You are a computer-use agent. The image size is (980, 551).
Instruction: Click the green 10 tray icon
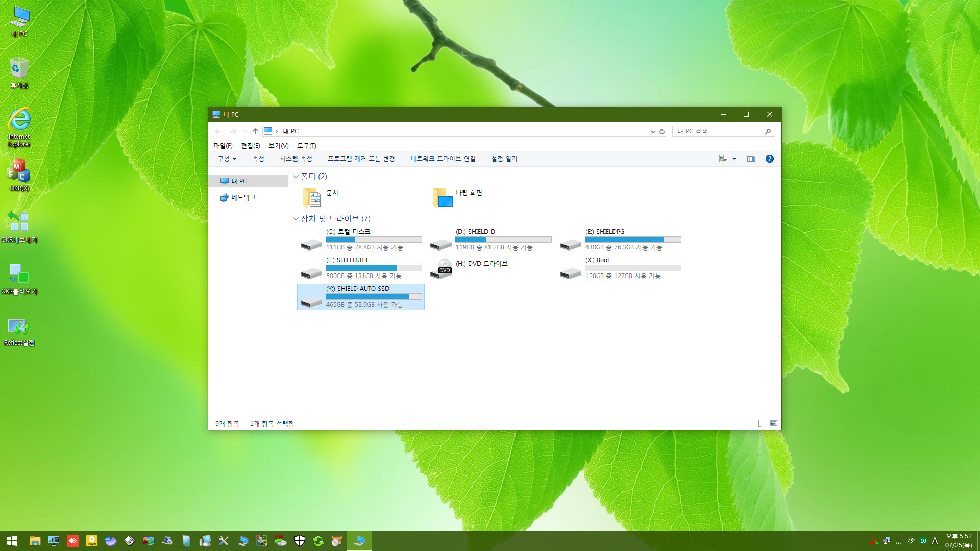coord(923,541)
